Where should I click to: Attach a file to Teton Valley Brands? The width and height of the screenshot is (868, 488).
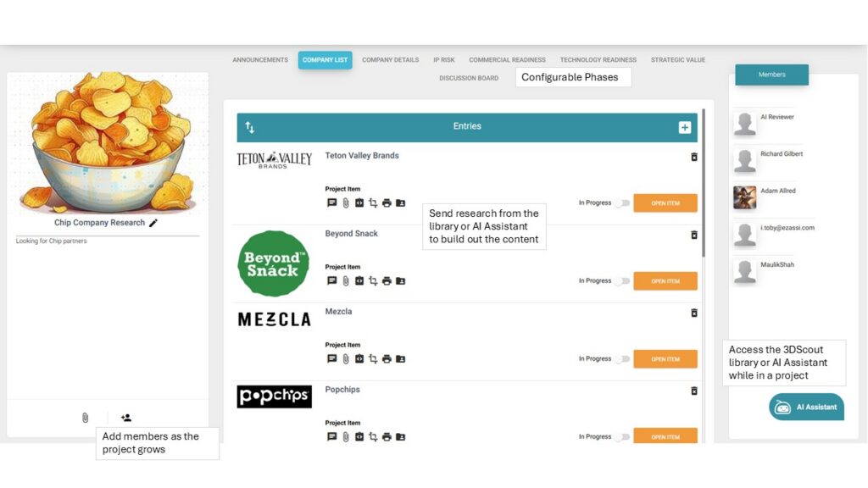click(346, 203)
